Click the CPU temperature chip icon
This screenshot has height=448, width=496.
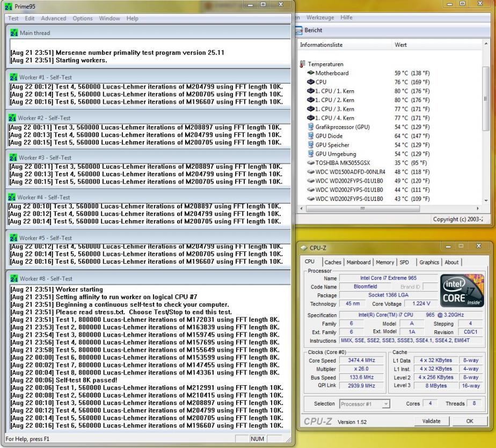(311, 82)
